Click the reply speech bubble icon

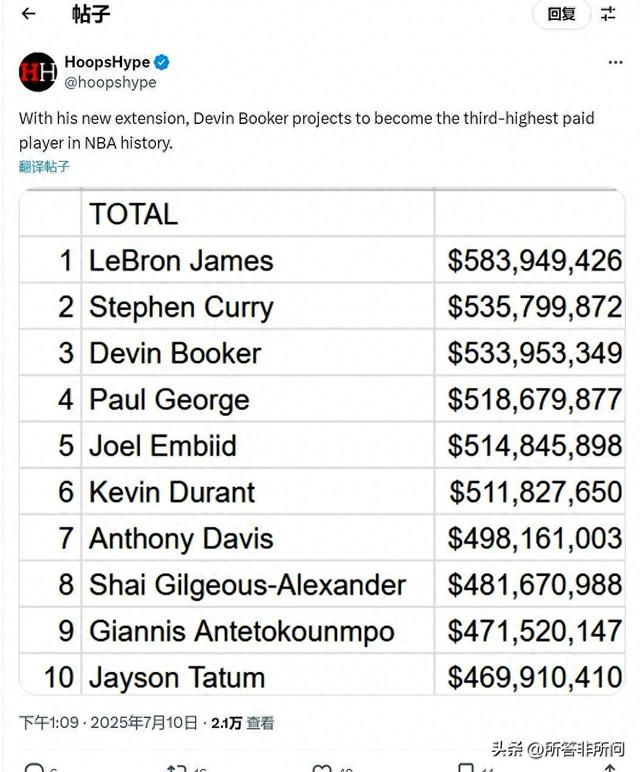tap(34, 768)
